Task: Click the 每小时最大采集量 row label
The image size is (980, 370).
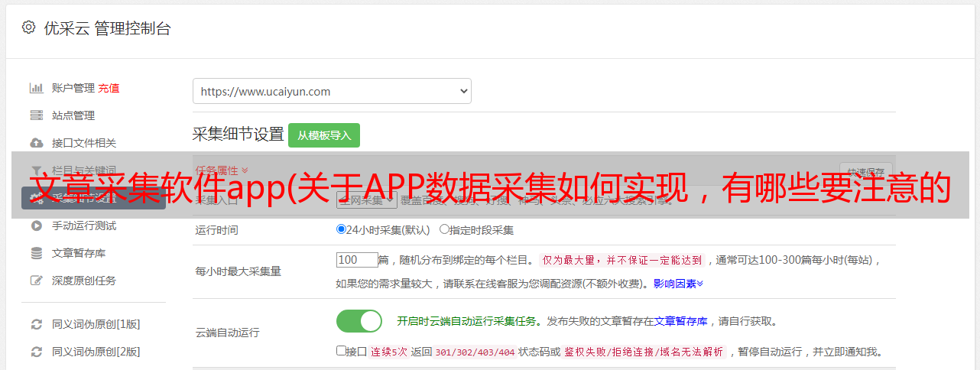Action: pos(239,271)
